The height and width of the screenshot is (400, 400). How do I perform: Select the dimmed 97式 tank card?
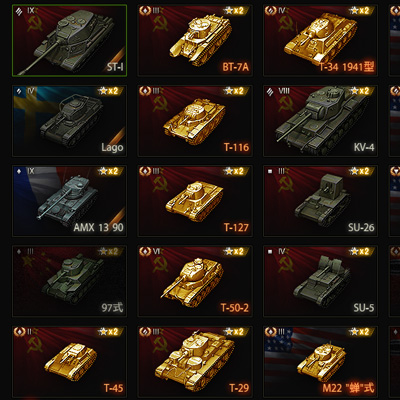pyautogui.click(x=69, y=281)
